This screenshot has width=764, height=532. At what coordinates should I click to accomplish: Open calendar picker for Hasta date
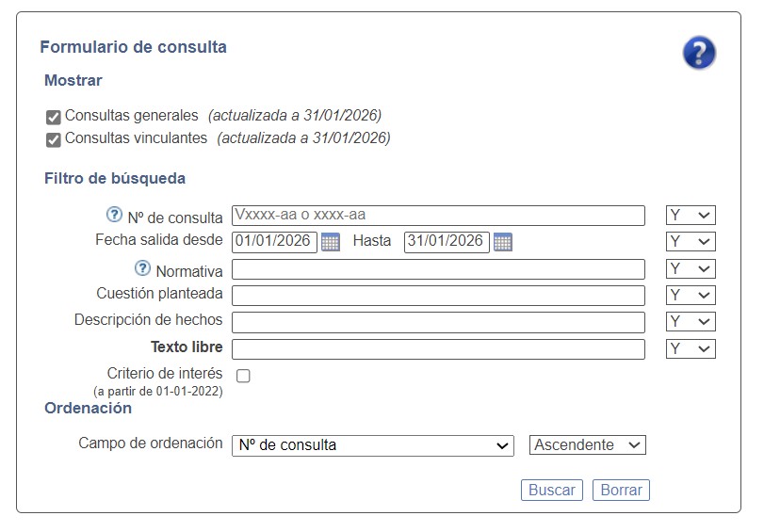pos(503,242)
